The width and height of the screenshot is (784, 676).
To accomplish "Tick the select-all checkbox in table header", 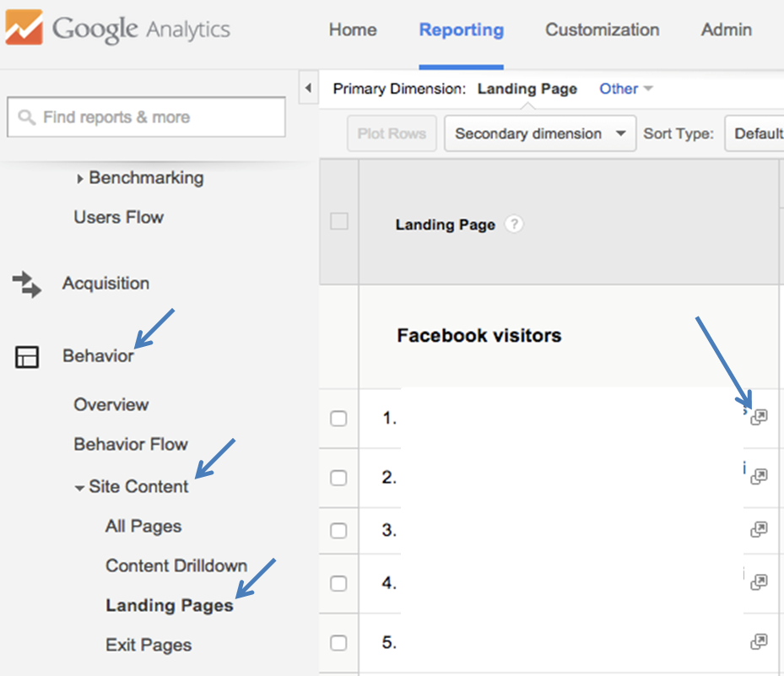I will 339,221.
